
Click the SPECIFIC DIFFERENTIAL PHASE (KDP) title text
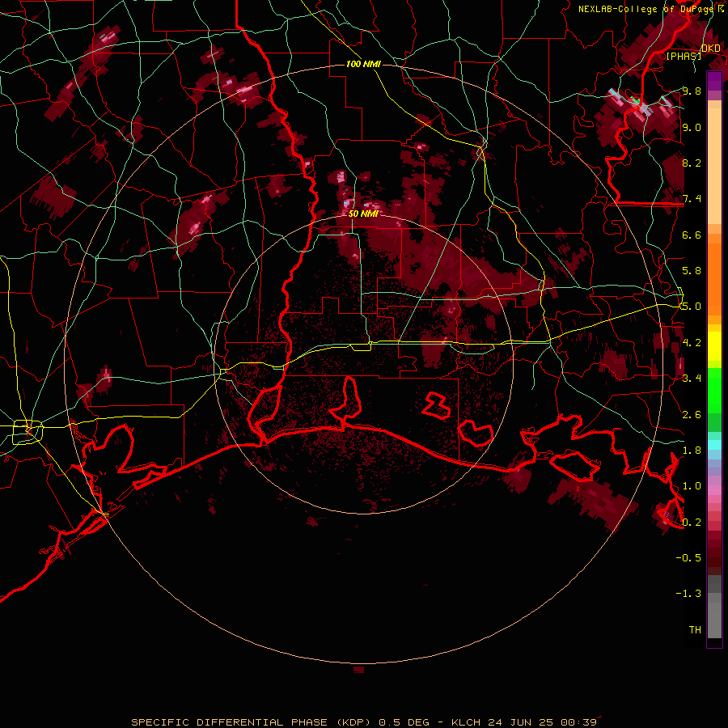coord(253,722)
